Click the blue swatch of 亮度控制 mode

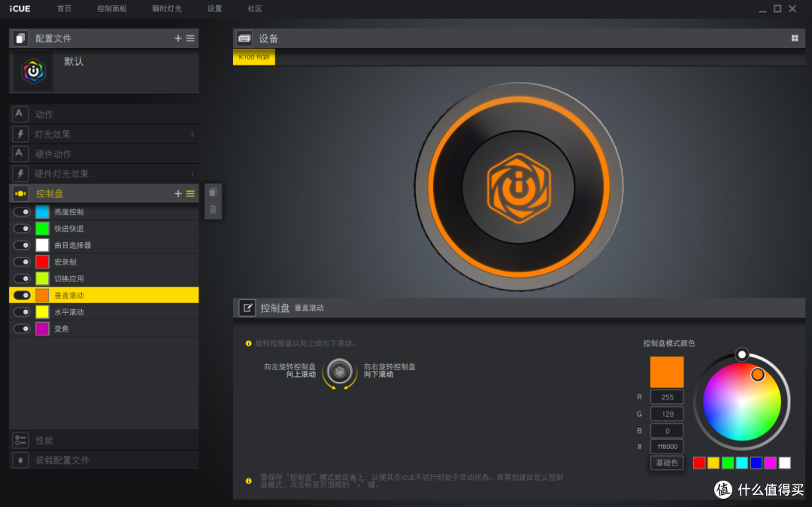[42, 212]
